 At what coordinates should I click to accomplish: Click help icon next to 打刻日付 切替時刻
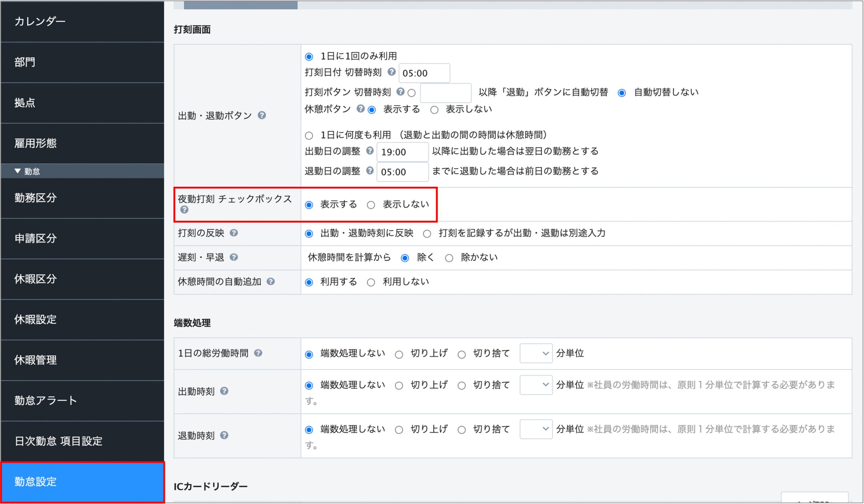click(391, 72)
